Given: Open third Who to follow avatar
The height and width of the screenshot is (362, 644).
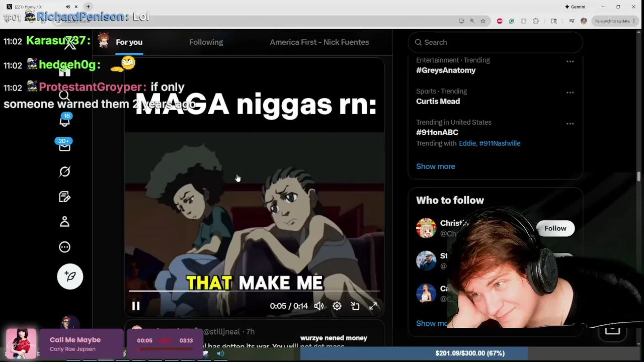Looking at the screenshot, I should click(x=426, y=293).
